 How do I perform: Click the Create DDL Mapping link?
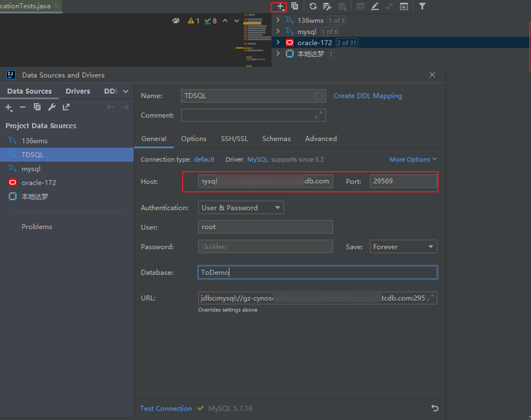pos(367,96)
